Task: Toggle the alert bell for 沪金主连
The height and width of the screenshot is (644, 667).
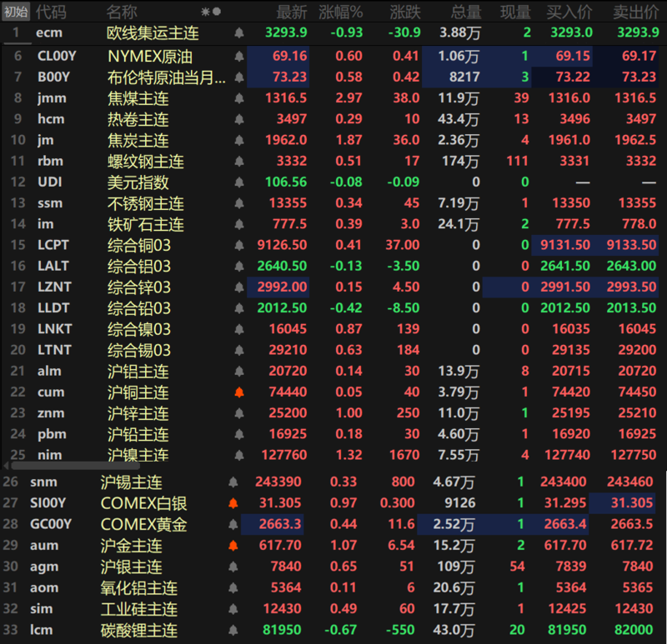Action: click(233, 546)
